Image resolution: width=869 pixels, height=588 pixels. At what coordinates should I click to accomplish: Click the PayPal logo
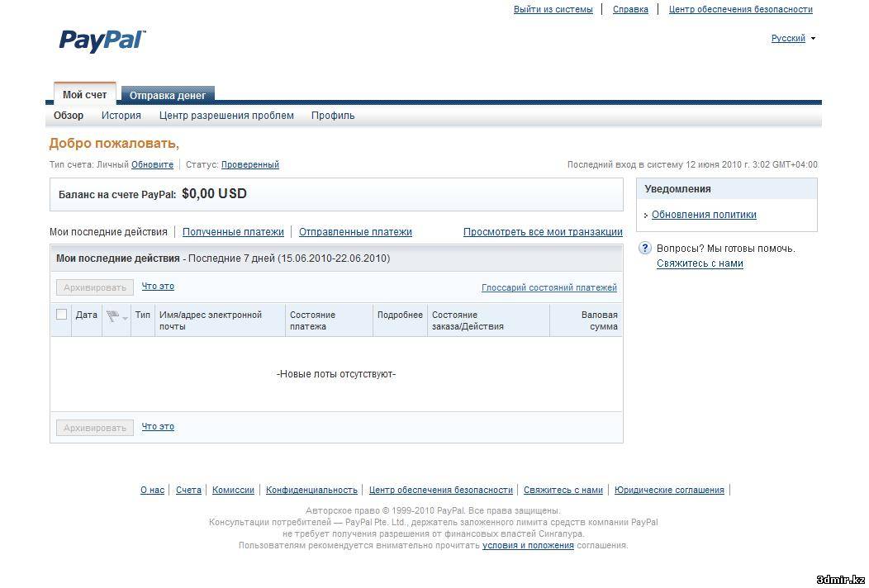pos(102,40)
